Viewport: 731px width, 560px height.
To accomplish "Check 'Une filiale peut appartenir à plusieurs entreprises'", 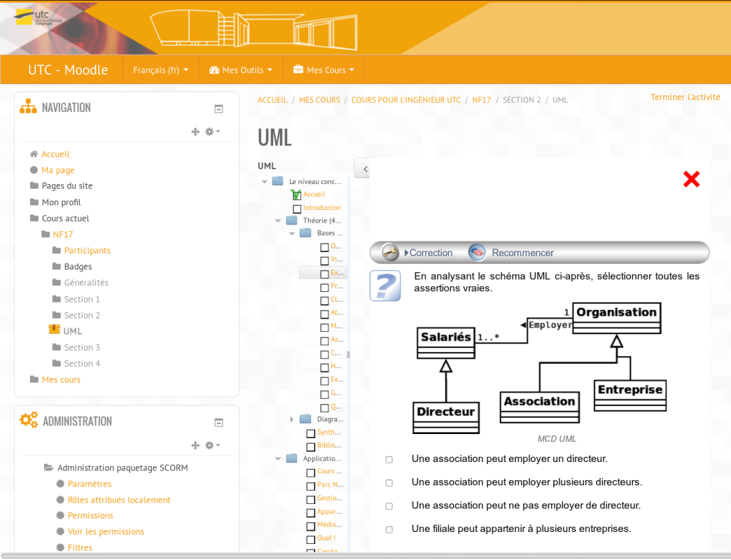I will (389, 530).
